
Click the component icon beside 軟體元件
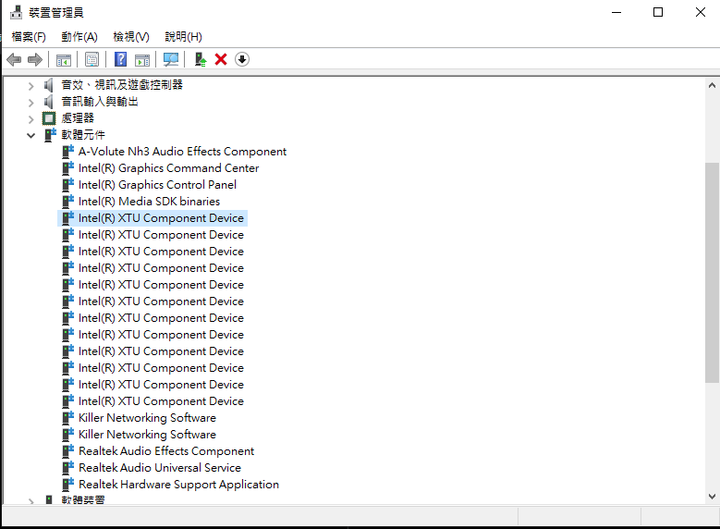50,135
